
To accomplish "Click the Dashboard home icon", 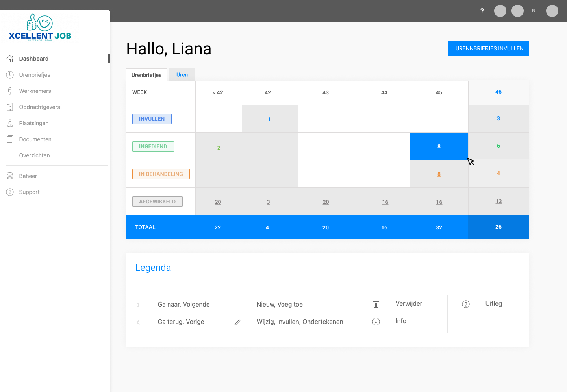I will point(10,59).
